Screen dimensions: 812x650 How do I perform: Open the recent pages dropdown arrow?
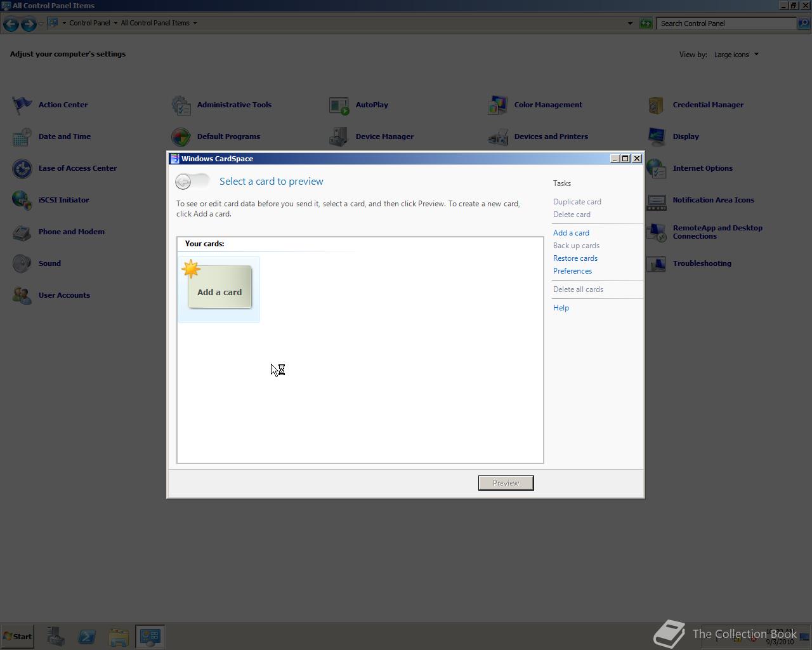41,24
